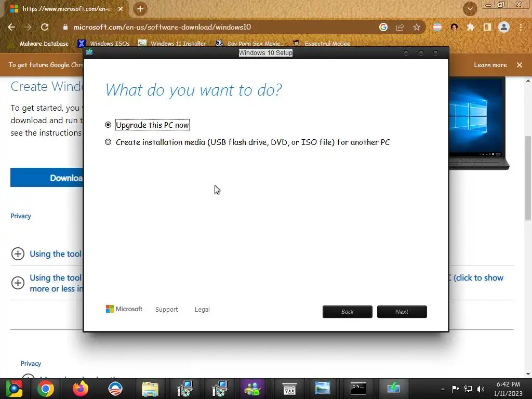The image size is (532, 399).
Task: Select the 'Upgrade this PC now' radio button
Action: [x=108, y=125]
